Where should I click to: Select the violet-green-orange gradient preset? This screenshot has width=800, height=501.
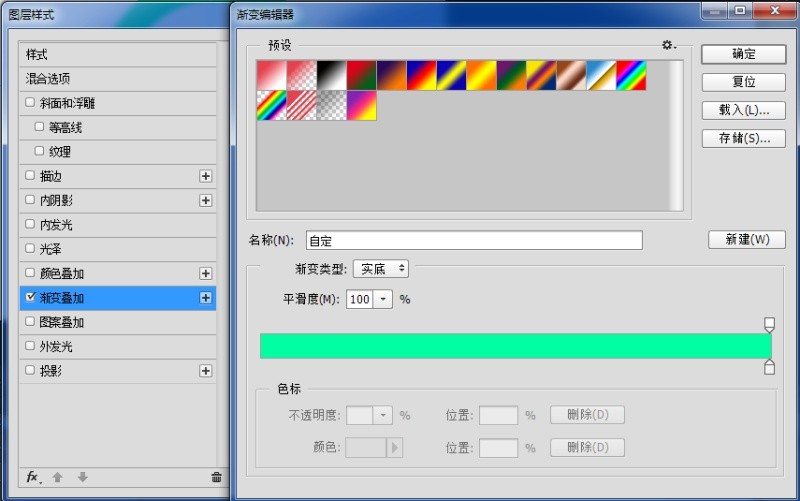(512, 76)
